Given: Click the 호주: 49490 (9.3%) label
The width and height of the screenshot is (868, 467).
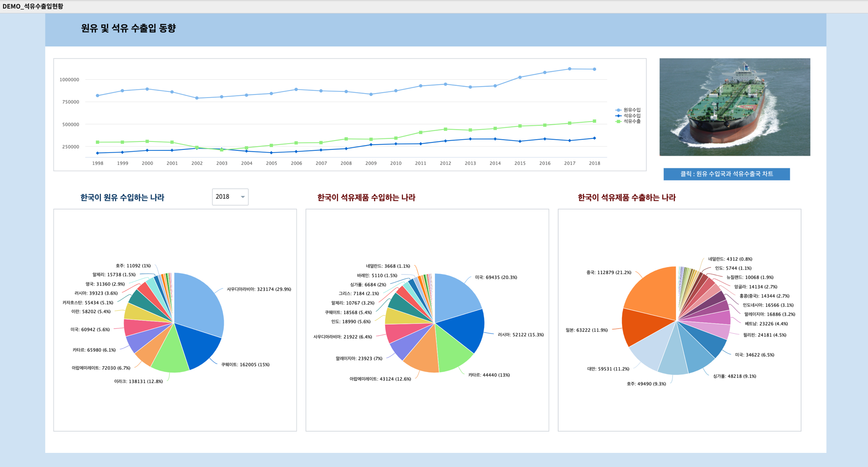Looking at the screenshot, I should pos(646,384).
